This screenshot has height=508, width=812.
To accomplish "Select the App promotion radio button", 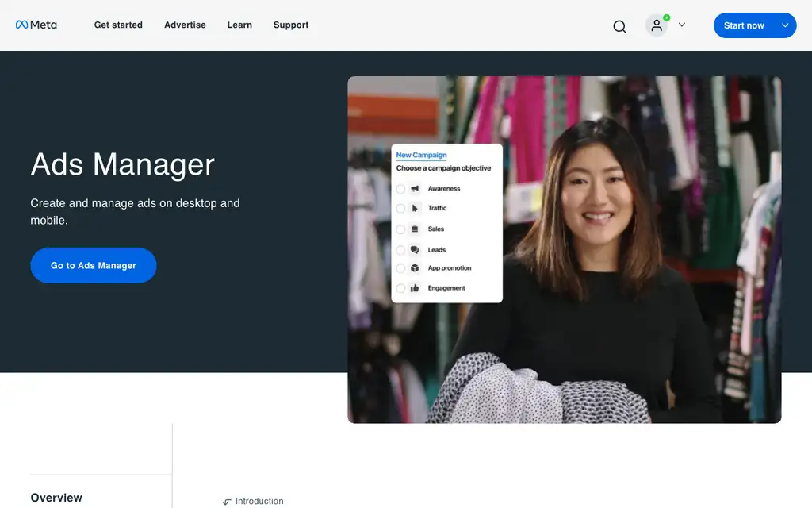I will tap(400, 268).
